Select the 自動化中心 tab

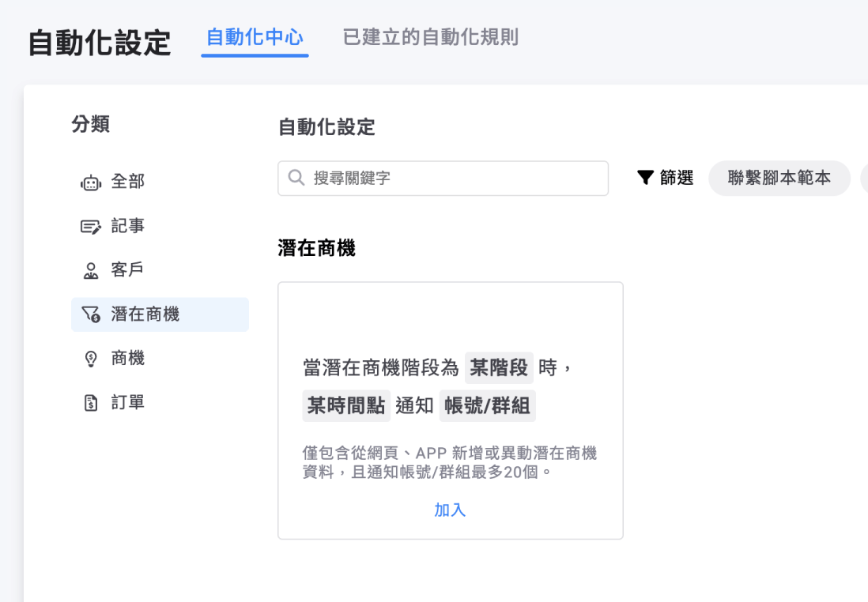click(x=255, y=36)
